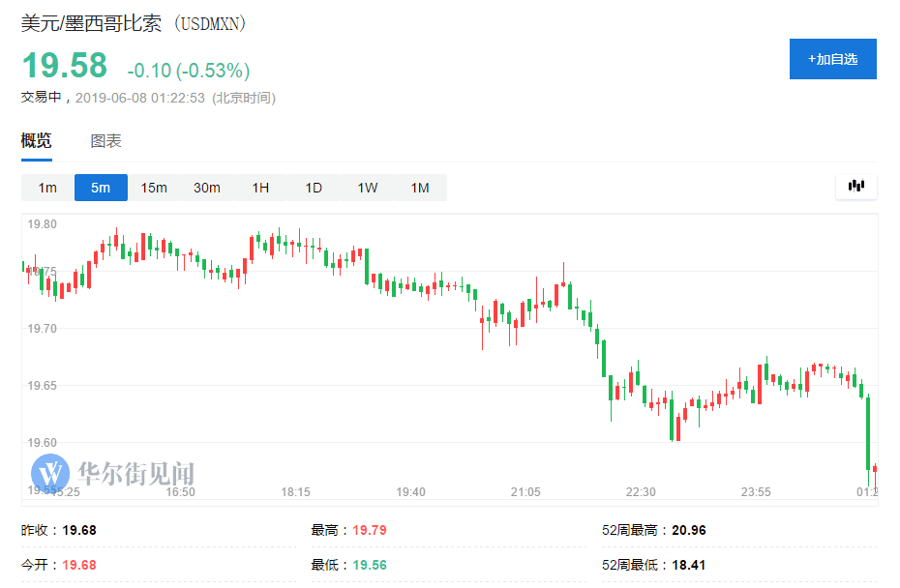
Task: Choose the 30m chart interval
Action: click(207, 188)
